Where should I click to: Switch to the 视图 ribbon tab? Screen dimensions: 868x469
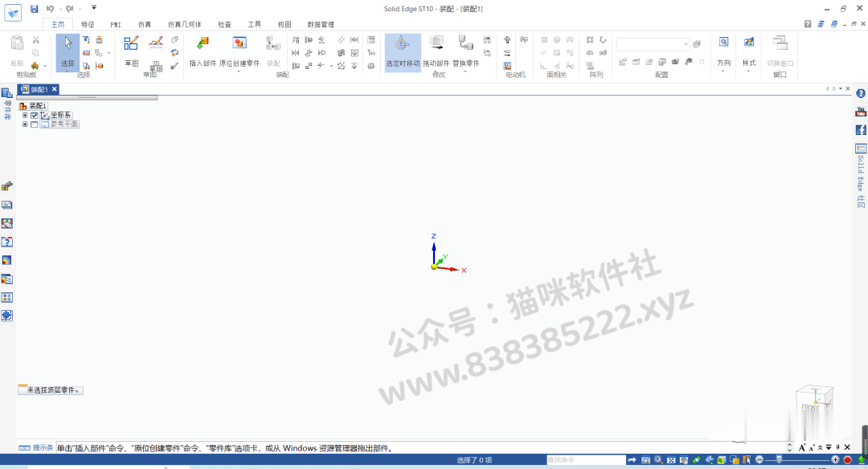tap(285, 24)
